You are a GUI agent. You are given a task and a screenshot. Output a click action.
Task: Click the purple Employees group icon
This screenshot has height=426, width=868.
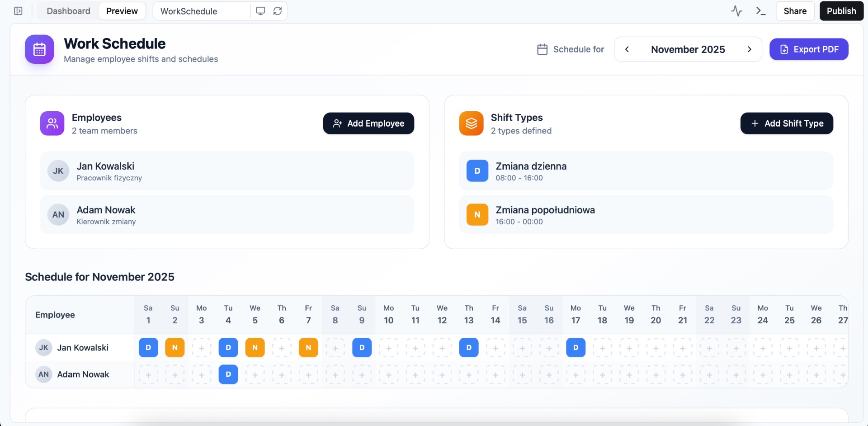tap(52, 123)
